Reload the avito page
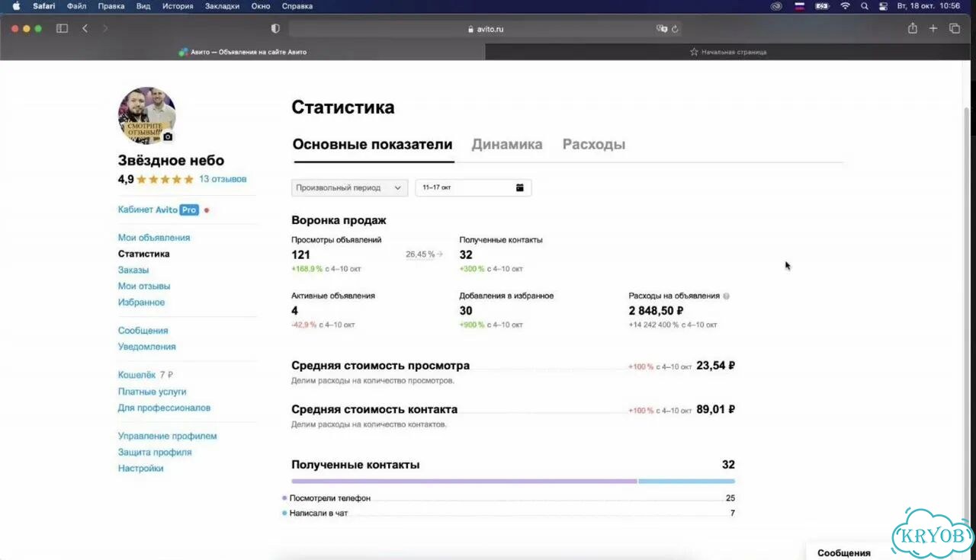 coord(676,29)
